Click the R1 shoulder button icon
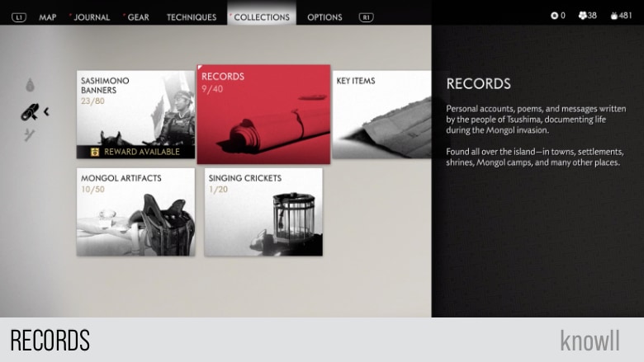 tap(366, 17)
